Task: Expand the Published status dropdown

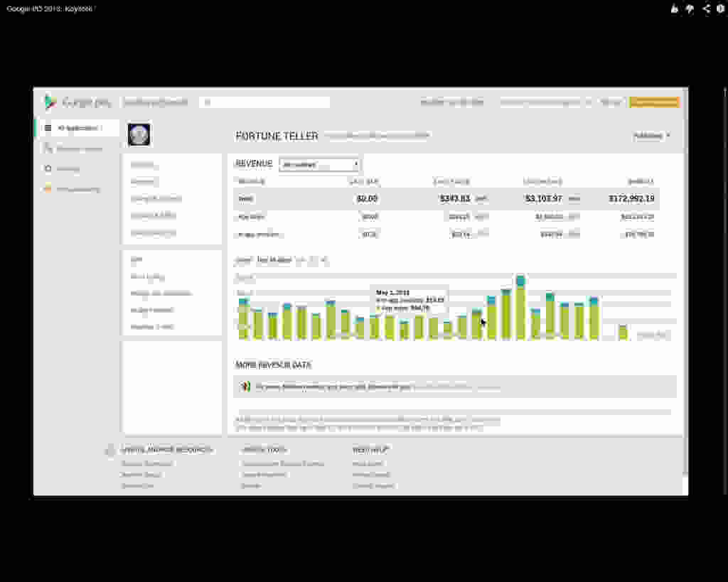Action: click(651, 136)
